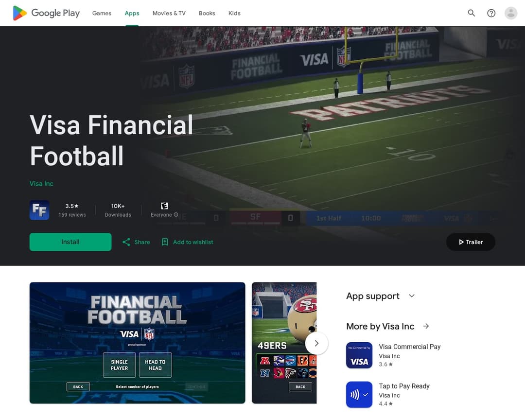Play the app Trailer

point(470,242)
